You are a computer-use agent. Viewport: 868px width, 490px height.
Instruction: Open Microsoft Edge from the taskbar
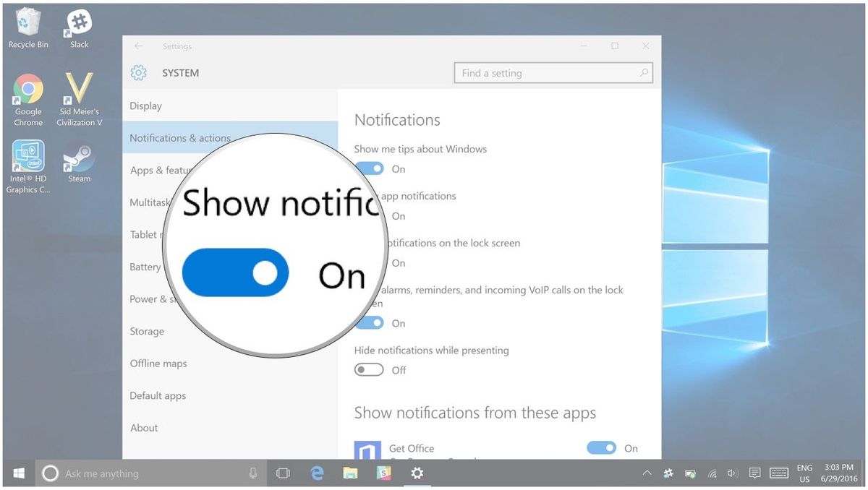click(317, 473)
